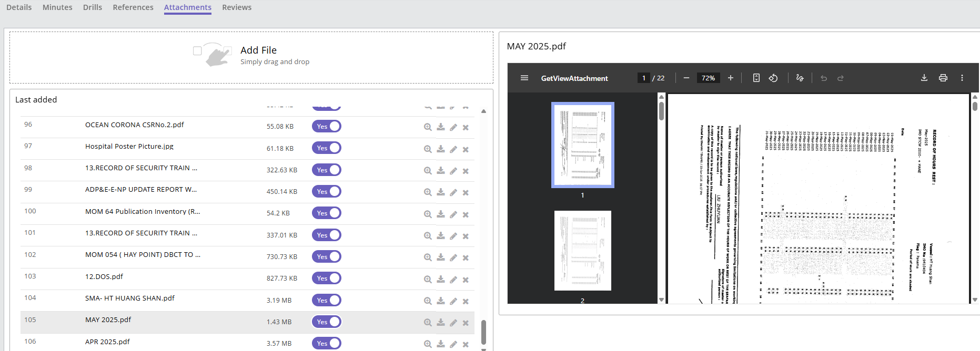This screenshot has height=351, width=980.
Task: Download APR 2025.pdf
Action: [x=441, y=344]
